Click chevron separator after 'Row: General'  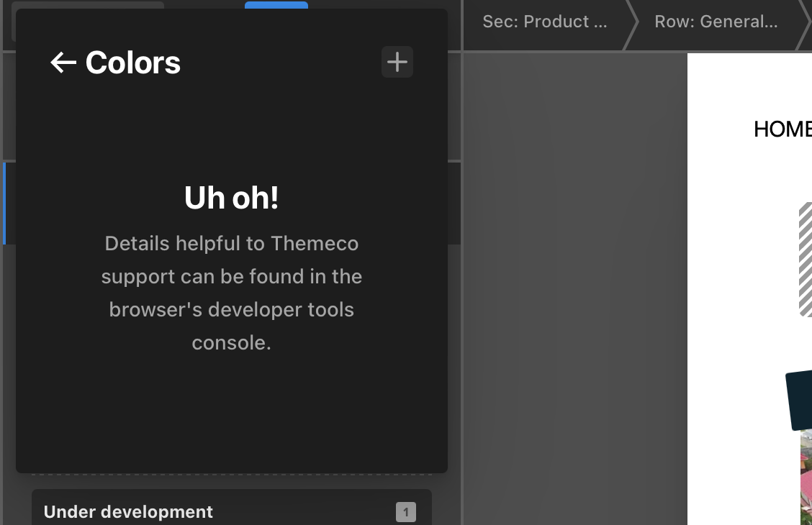[x=803, y=25]
